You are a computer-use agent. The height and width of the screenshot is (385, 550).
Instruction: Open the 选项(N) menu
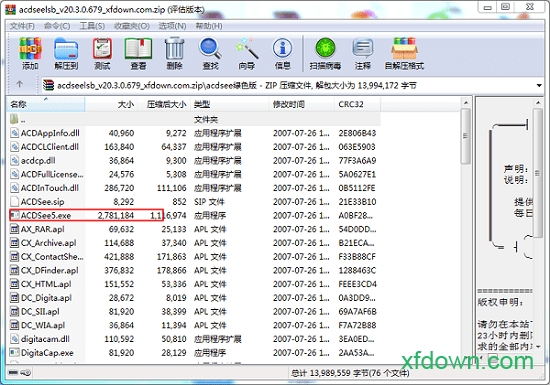click(x=172, y=26)
